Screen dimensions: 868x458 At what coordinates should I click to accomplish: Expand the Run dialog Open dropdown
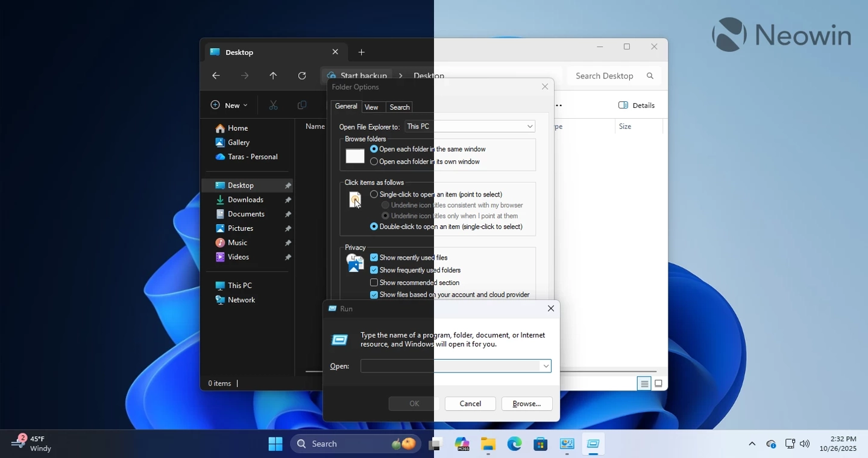click(545, 366)
